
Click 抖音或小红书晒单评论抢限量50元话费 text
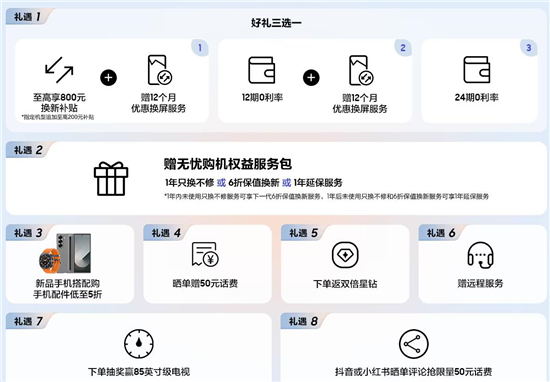414,372
